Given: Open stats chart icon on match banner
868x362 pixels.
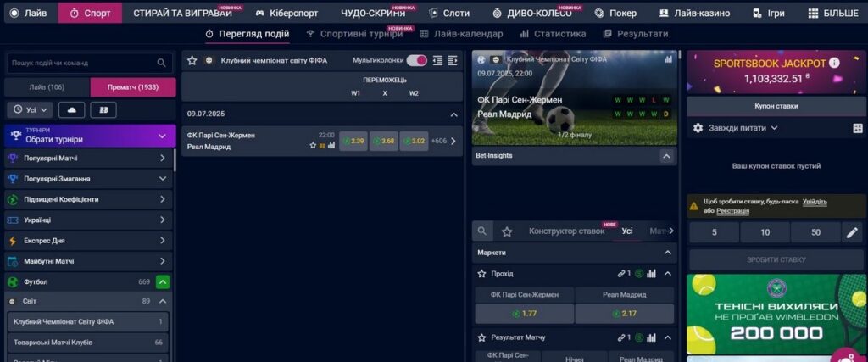Looking at the screenshot, I should [x=668, y=59].
